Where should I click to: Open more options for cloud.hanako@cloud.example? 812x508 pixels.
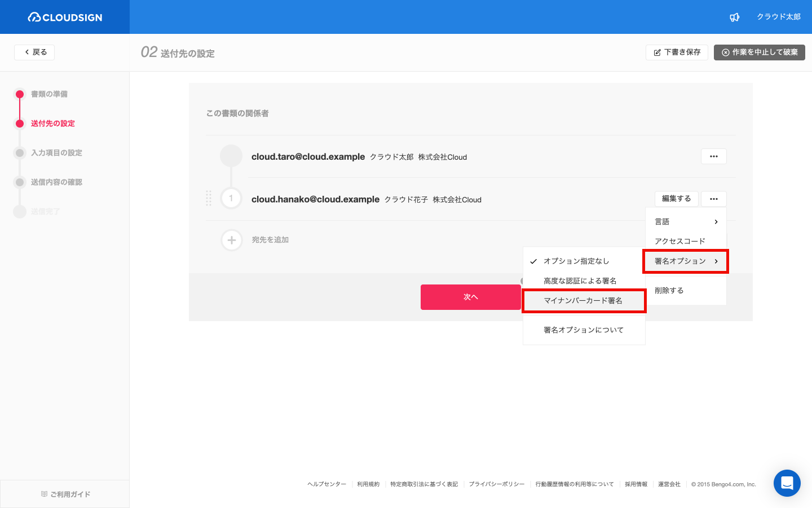pos(714,199)
